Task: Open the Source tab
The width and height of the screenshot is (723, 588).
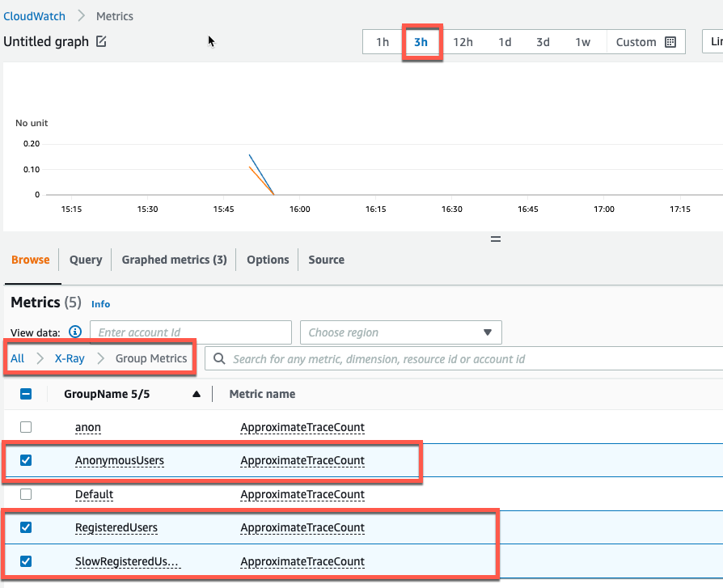Action: (327, 260)
